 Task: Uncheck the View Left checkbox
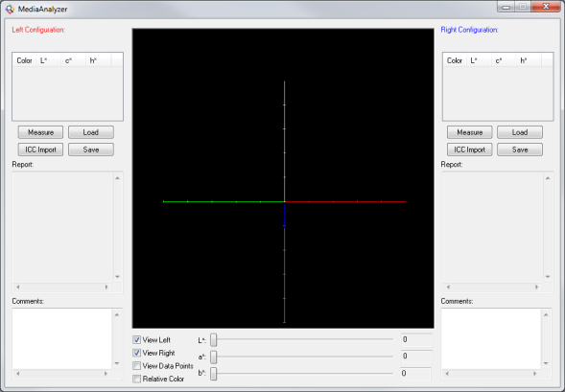coord(136,340)
